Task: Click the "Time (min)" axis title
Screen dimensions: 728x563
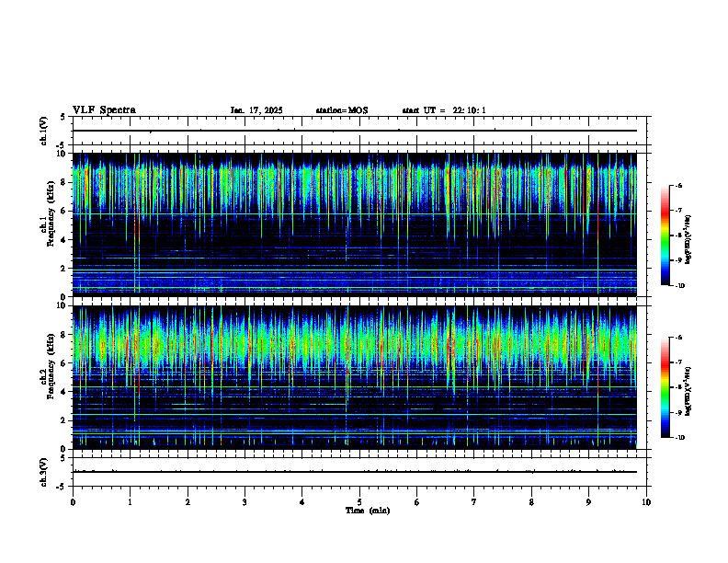Action: (x=368, y=511)
